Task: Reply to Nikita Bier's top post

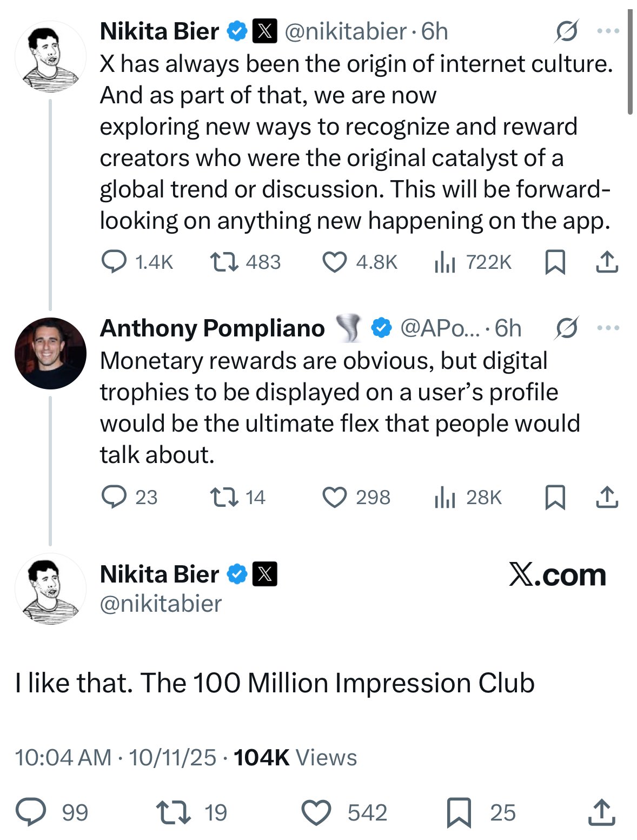Action: click(x=114, y=262)
